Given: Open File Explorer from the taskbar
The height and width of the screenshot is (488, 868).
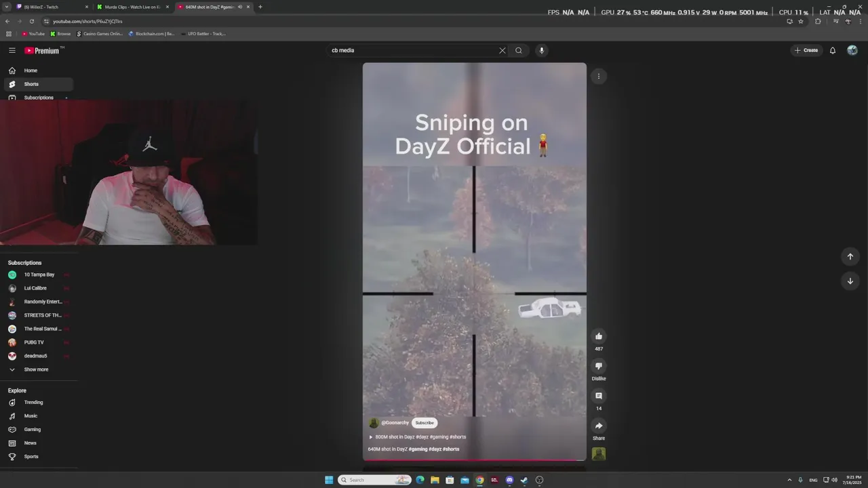Looking at the screenshot, I should click(x=435, y=480).
